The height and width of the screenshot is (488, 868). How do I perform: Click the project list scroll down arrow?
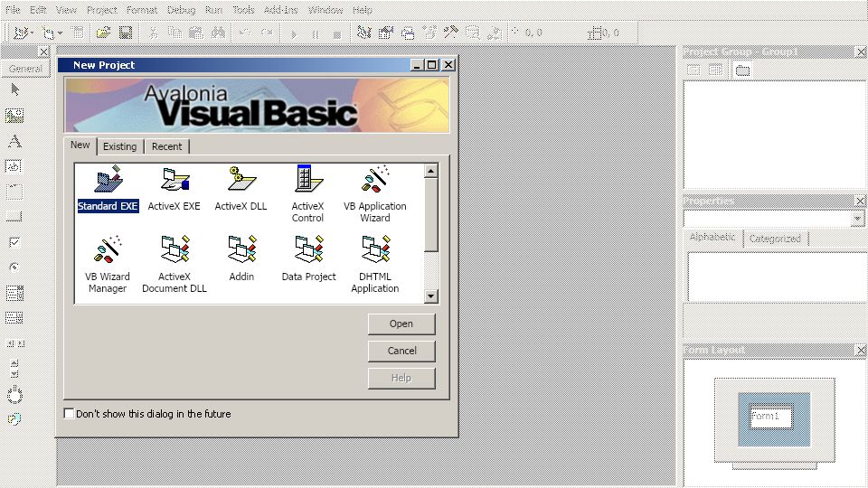click(431, 296)
